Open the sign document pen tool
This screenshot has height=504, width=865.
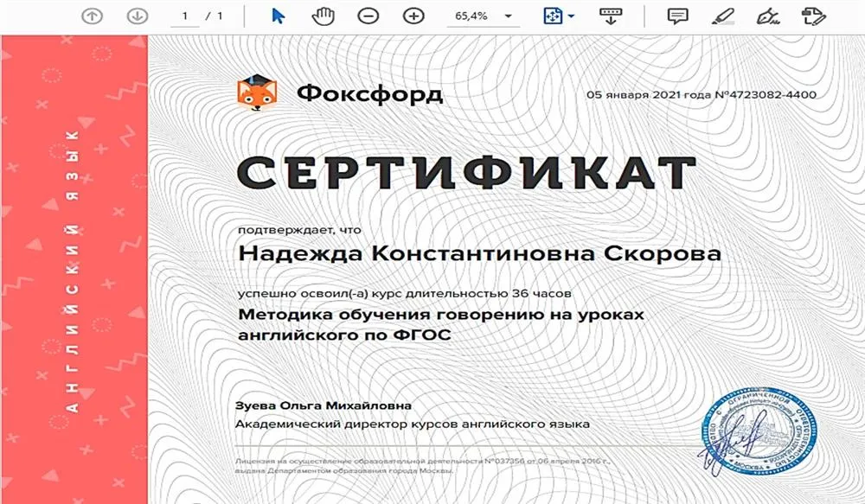[767, 16]
